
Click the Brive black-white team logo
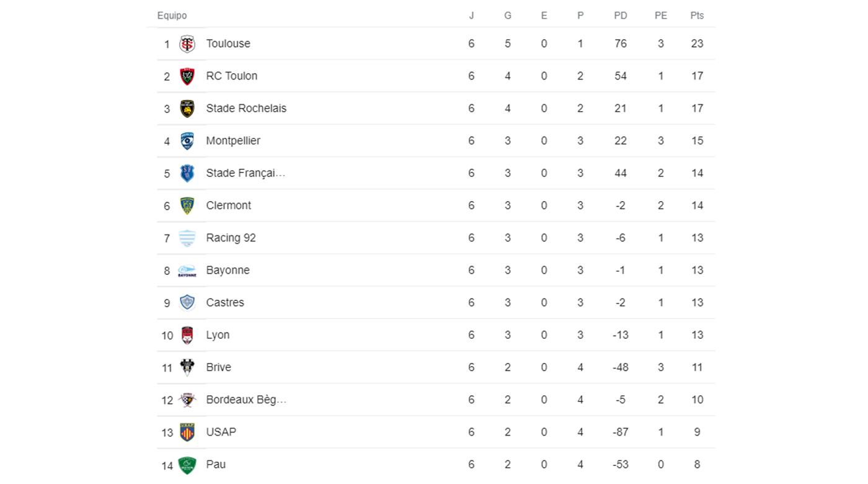187,367
